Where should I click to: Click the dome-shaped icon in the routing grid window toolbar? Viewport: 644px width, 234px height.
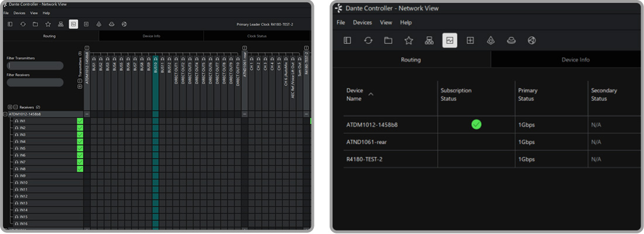(x=111, y=24)
